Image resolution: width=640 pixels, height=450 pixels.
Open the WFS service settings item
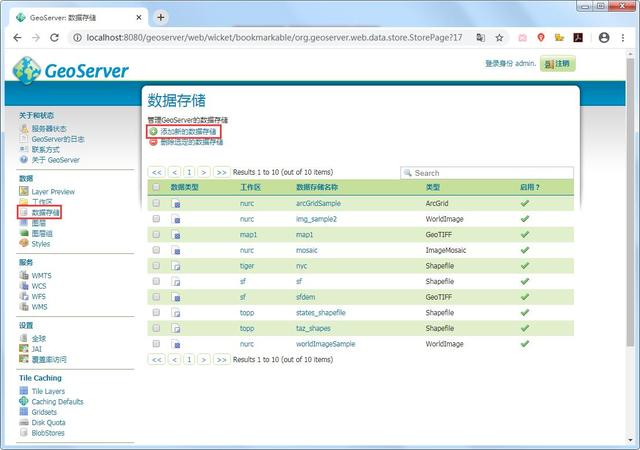[39, 296]
